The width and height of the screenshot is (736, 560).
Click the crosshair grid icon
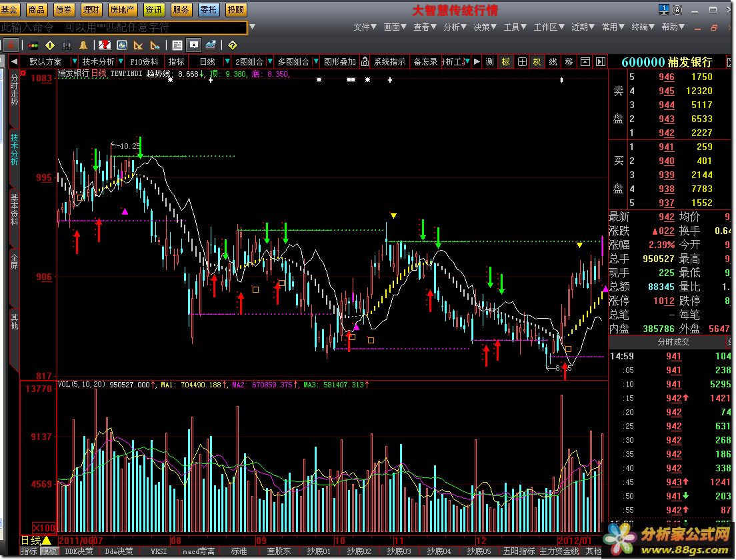[521, 61]
